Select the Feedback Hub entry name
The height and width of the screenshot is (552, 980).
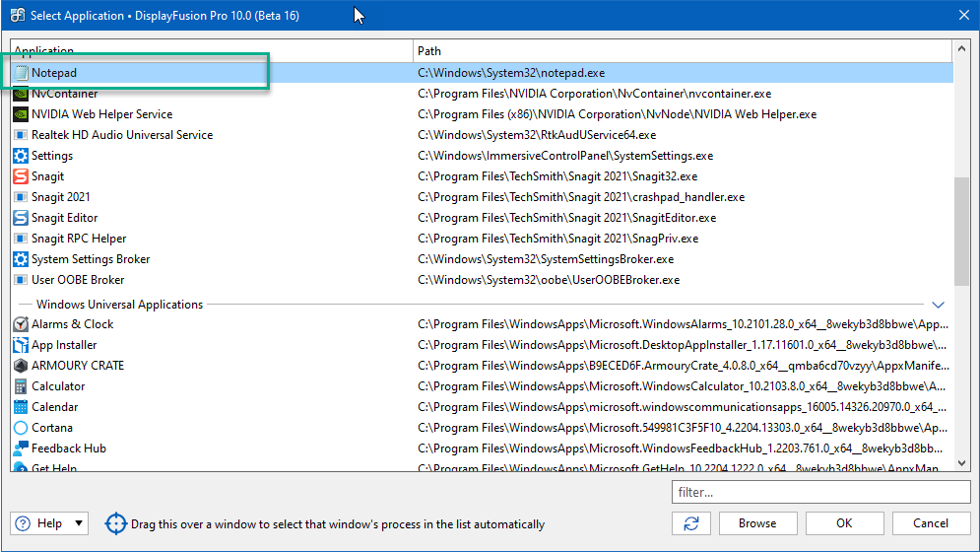pyautogui.click(x=69, y=448)
